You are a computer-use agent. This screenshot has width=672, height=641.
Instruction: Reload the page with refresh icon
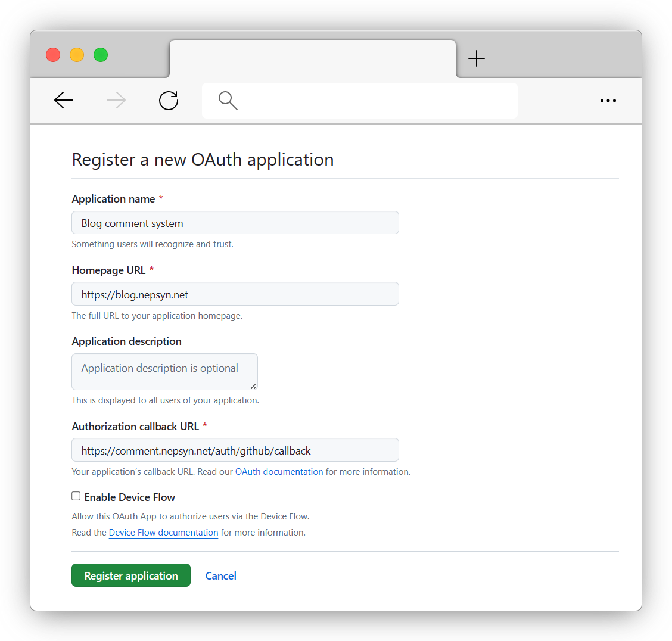[169, 101]
